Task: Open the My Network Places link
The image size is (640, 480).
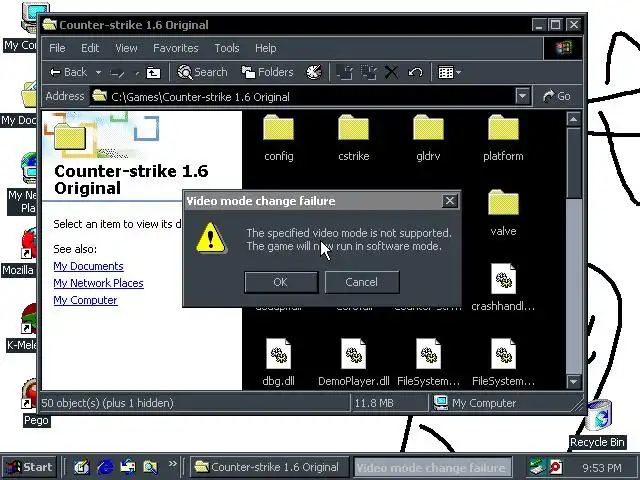Action: coord(98,283)
